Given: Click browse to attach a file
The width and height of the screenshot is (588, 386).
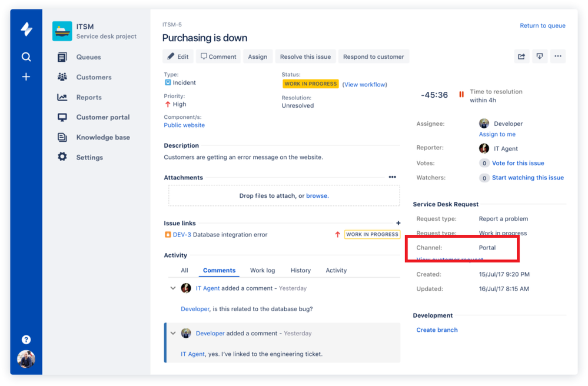Looking at the screenshot, I should coord(317,196).
